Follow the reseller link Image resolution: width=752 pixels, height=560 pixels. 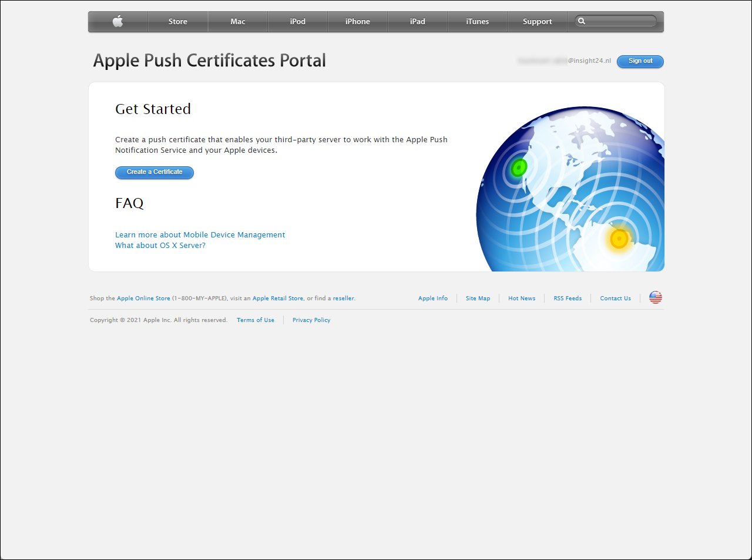pos(344,299)
